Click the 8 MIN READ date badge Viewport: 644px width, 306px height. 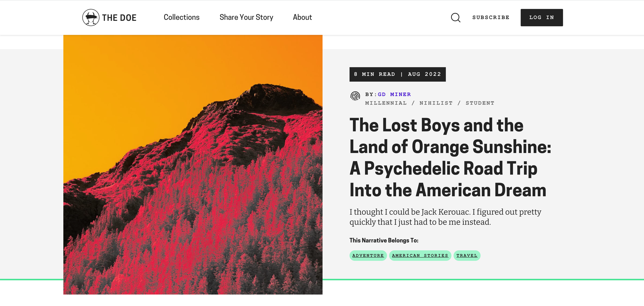[397, 74]
